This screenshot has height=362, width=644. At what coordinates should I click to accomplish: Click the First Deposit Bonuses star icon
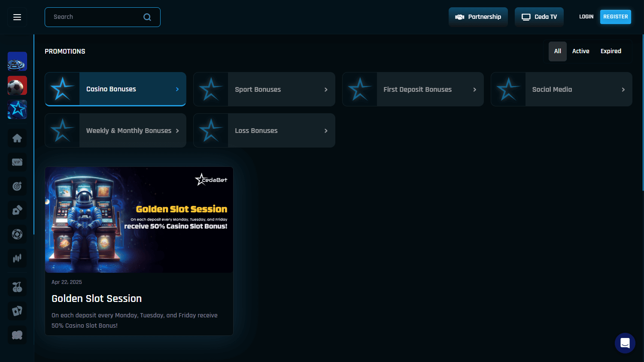(x=360, y=89)
